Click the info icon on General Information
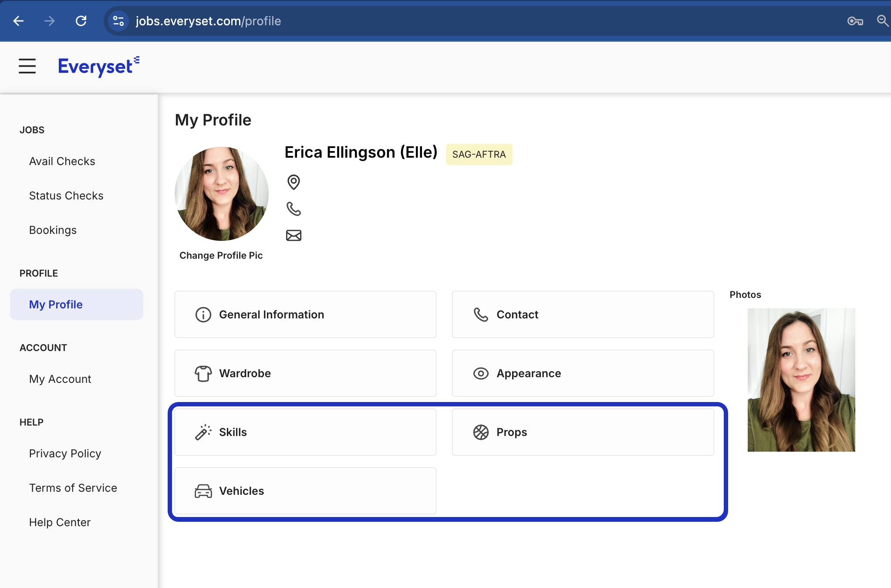 click(203, 314)
